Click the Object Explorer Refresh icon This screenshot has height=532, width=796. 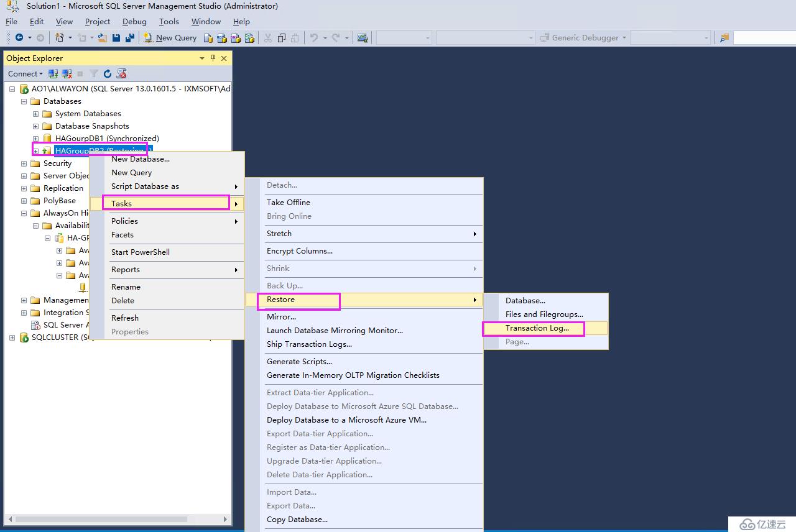(108, 73)
